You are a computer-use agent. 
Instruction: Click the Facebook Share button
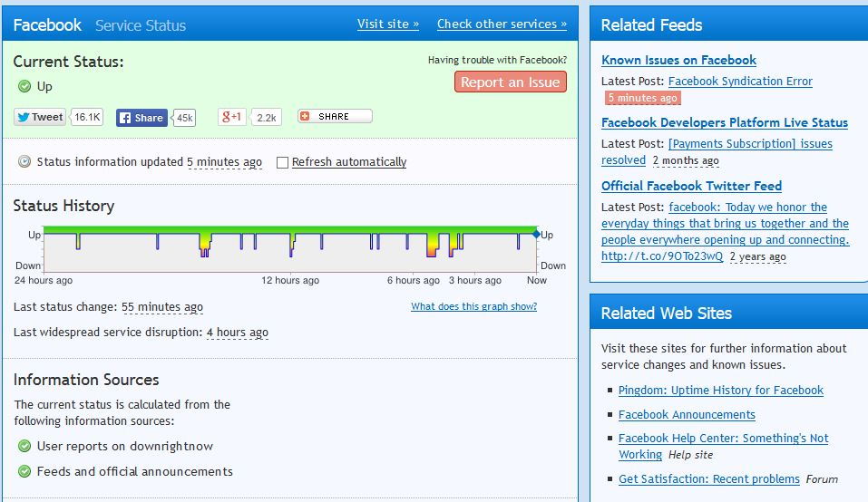click(x=141, y=118)
